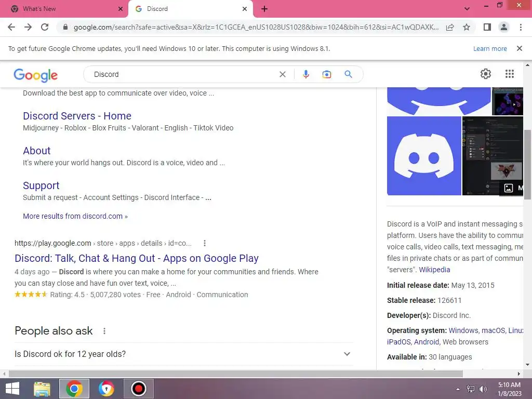Search by image with camera icon
Screen dimensions: 532x399
tap(326, 74)
